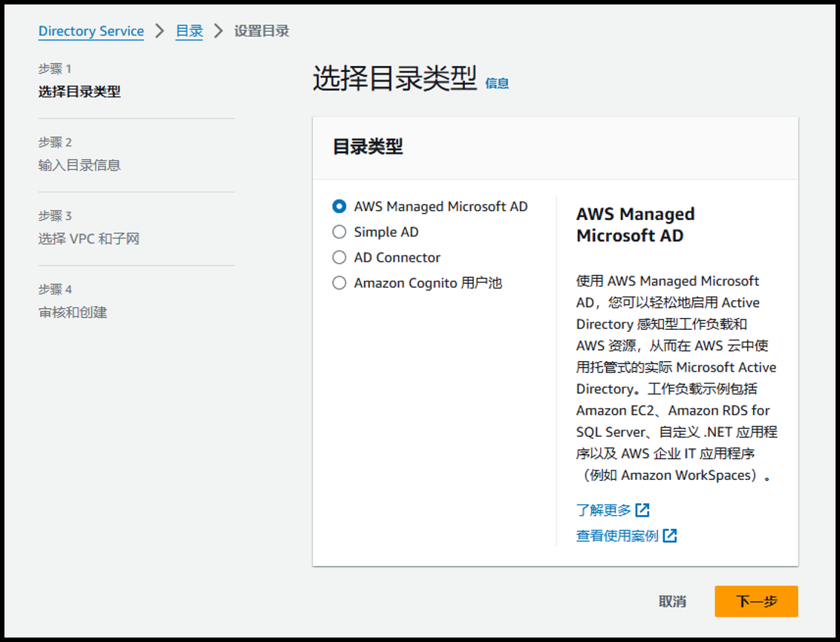Select AWS Managed Microsoft AD radio option

point(339,207)
